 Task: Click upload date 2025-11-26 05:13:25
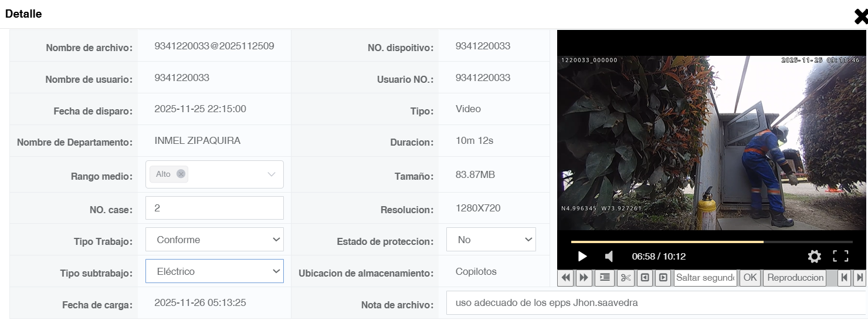(x=200, y=303)
